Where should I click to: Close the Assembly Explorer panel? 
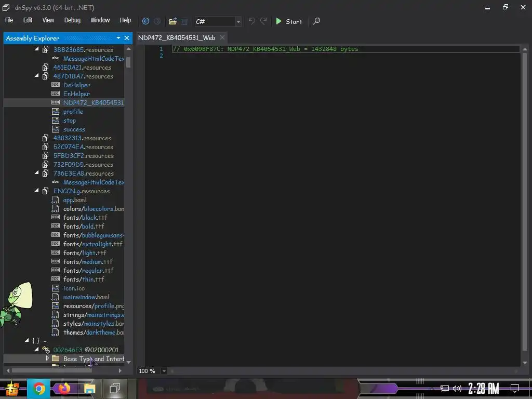tap(127, 38)
